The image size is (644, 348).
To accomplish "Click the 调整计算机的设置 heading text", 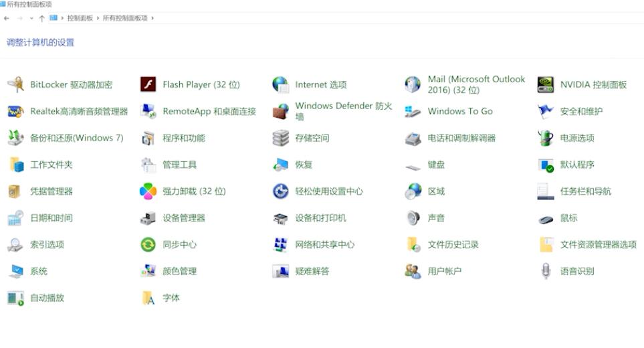I will (x=40, y=42).
